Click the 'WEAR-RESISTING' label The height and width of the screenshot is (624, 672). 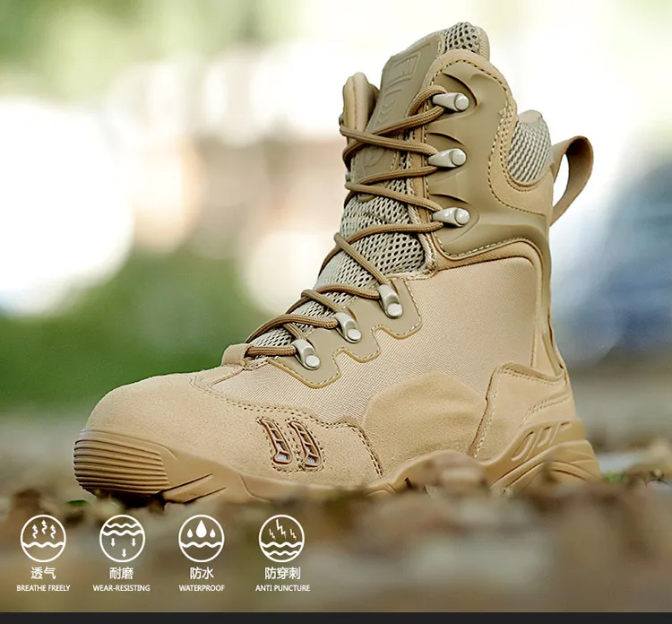[x=122, y=588]
